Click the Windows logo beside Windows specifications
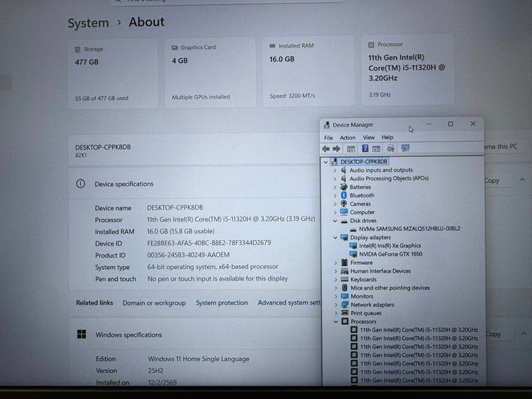 pos(82,334)
